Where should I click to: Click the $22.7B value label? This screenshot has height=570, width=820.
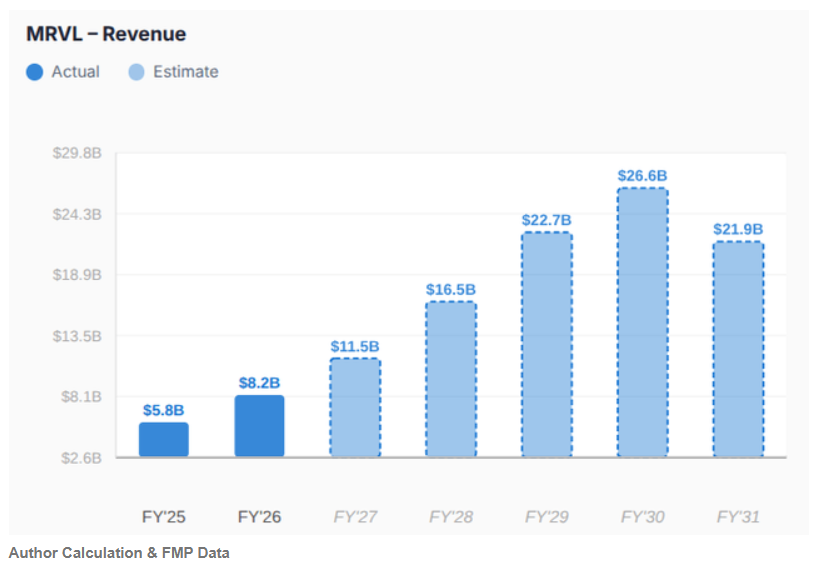546,220
